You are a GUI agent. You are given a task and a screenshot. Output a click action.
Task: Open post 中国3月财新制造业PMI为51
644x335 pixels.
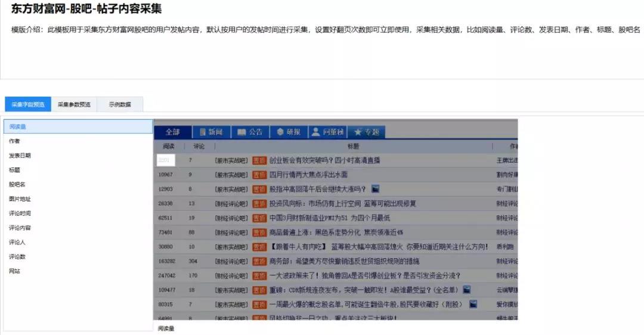click(x=330, y=218)
